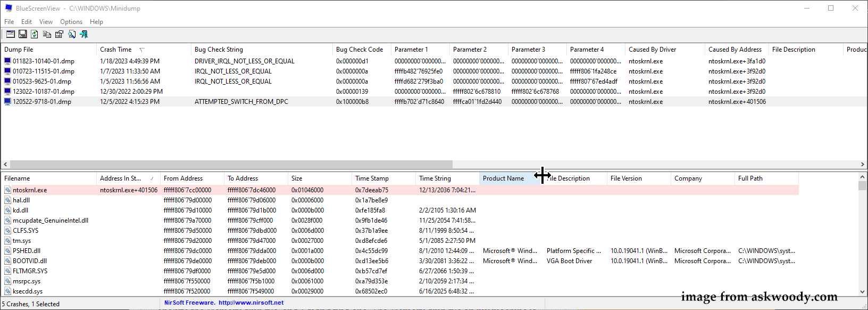Sort by Bug Check String column header
This screenshot has height=310, width=868.
click(262, 50)
